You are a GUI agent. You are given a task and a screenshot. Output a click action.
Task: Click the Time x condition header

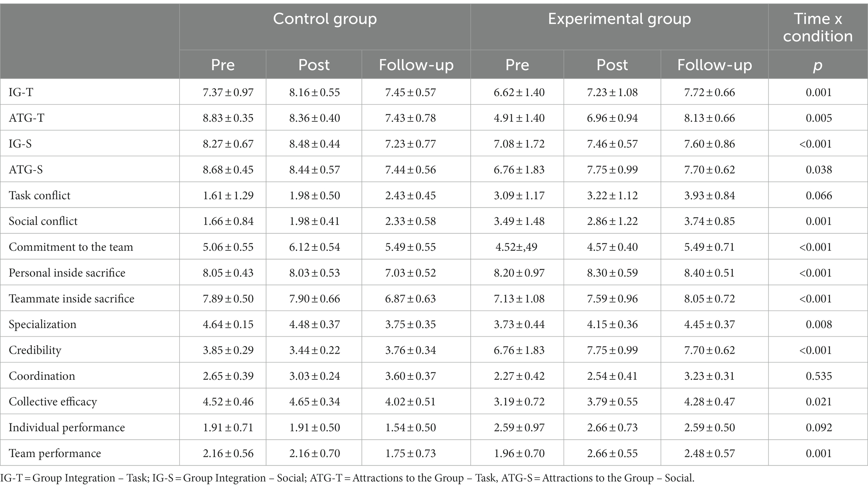[818, 27]
